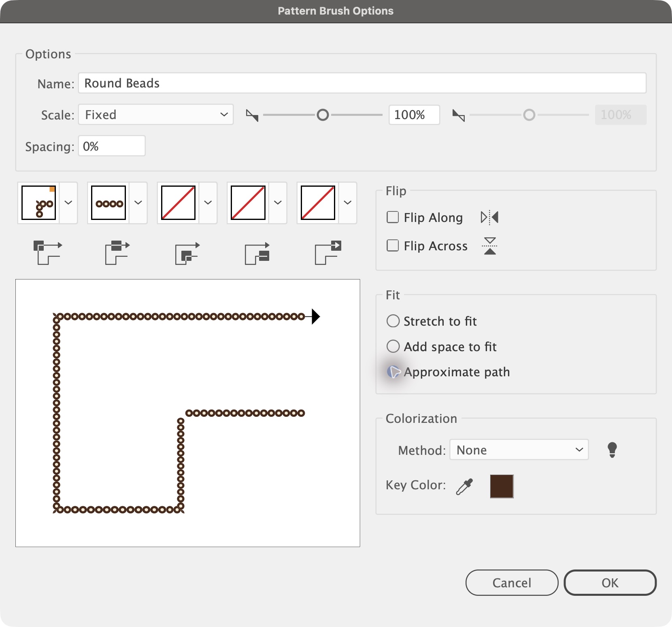The height and width of the screenshot is (627, 672).
Task: Enable the Flip Along checkbox
Action: pos(393,218)
